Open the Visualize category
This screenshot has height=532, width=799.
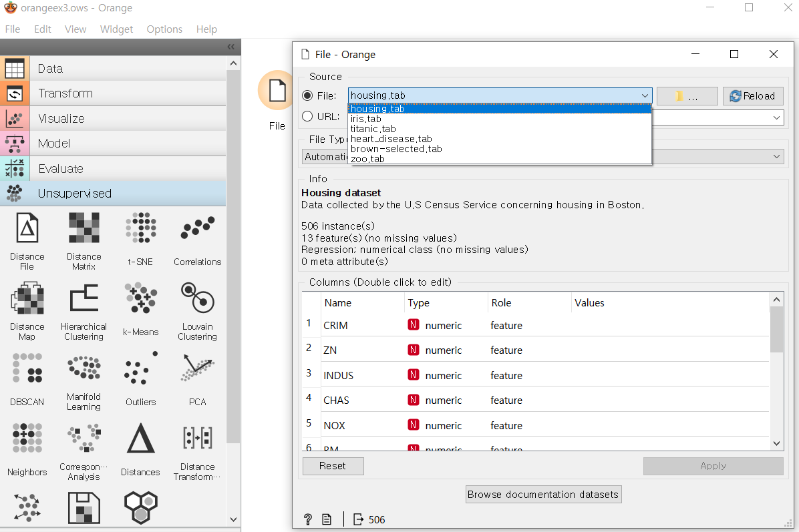tap(113, 118)
